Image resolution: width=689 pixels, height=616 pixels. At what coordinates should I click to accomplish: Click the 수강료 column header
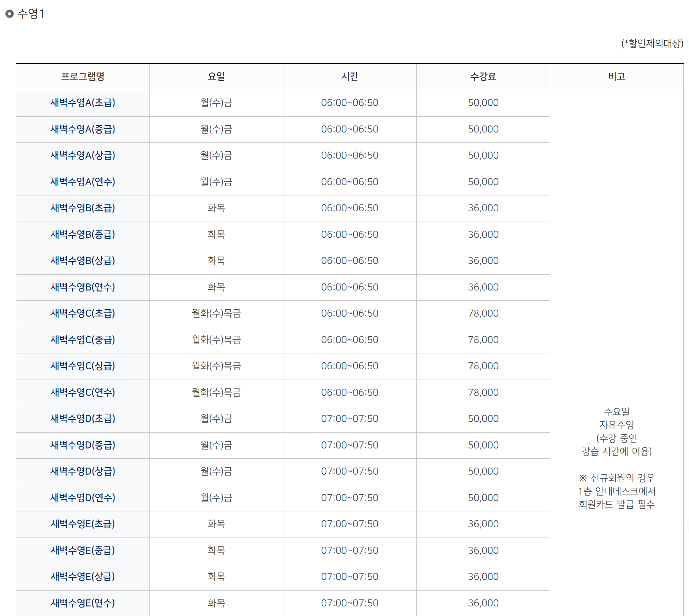click(x=483, y=76)
